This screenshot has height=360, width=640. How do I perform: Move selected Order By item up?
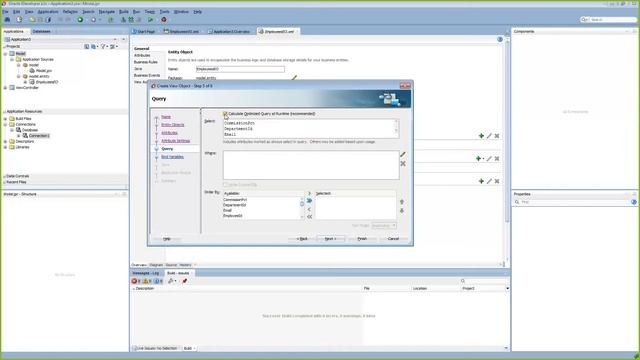[x=402, y=202]
